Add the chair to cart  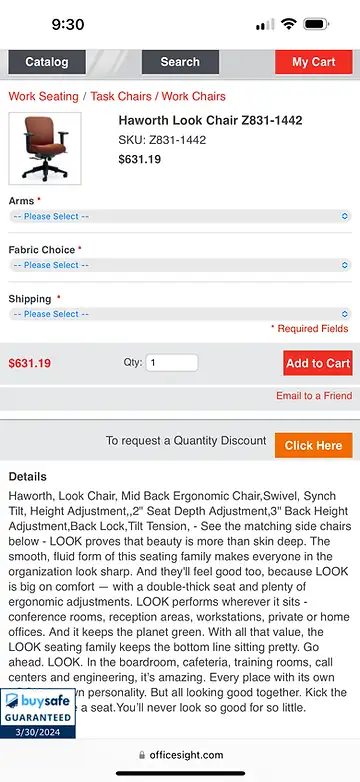318,363
